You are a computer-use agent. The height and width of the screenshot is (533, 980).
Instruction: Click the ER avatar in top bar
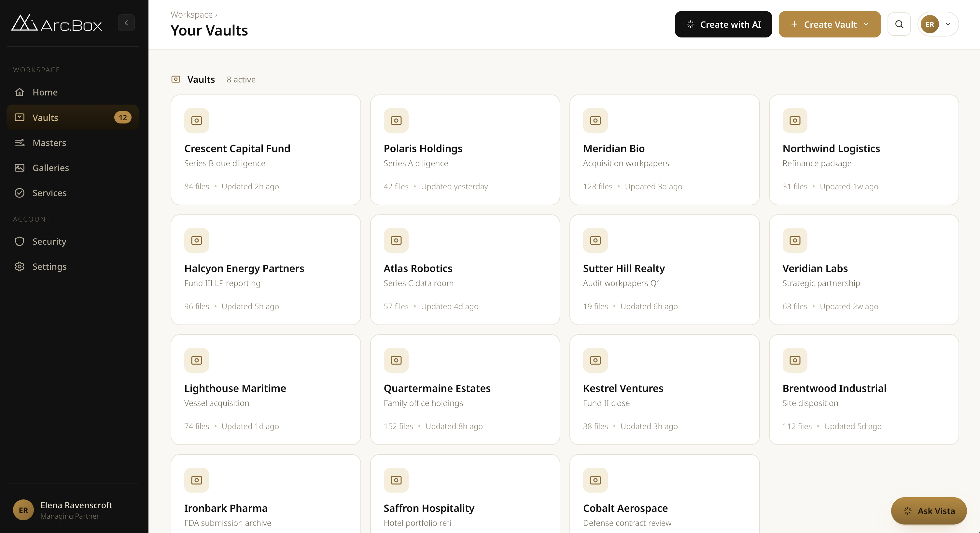pos(930,24)
